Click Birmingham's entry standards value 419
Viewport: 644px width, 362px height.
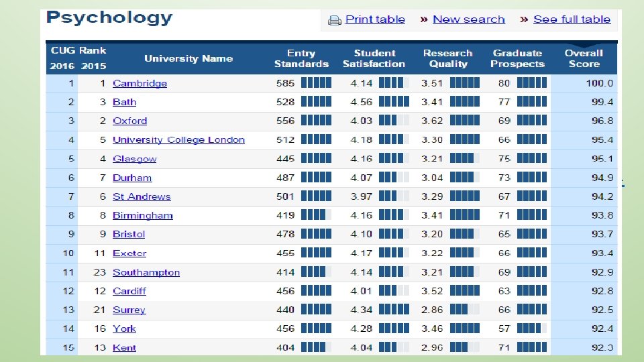click(x=285, y=215)
